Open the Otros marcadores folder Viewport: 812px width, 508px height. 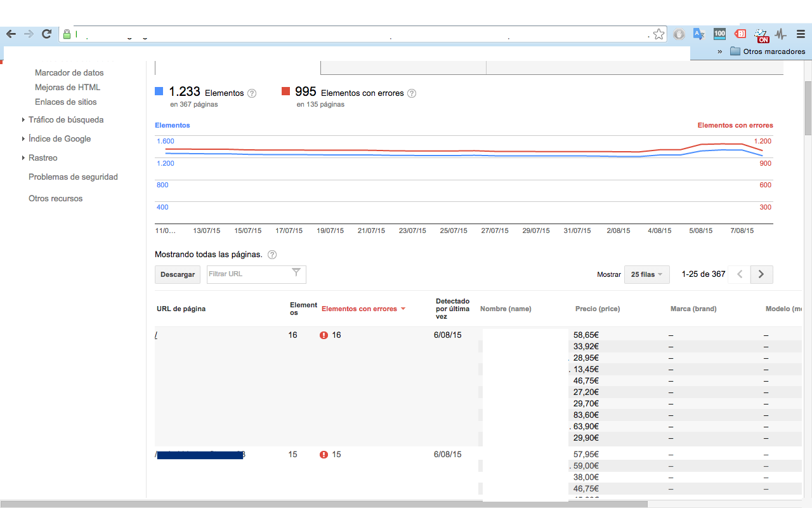click(768, 52)
